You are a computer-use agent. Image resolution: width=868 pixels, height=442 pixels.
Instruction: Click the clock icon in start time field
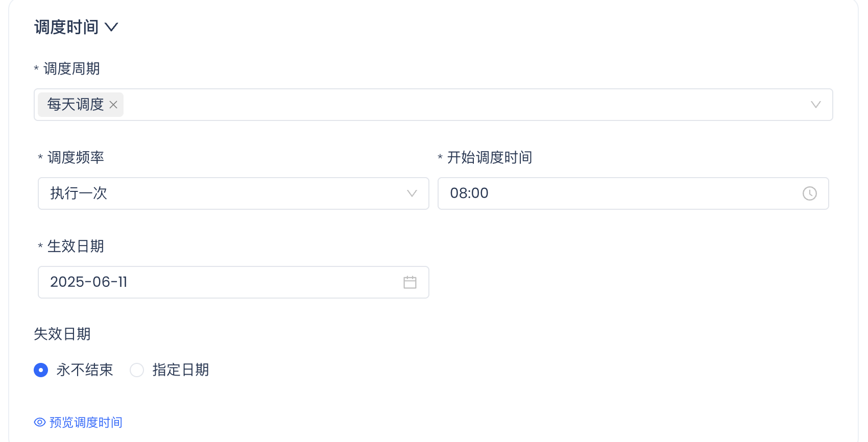809,193
